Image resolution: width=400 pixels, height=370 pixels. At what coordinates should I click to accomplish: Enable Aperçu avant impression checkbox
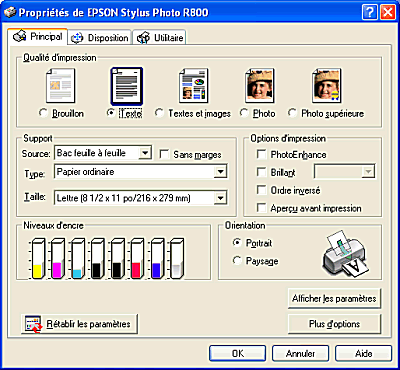pos(261,208)
